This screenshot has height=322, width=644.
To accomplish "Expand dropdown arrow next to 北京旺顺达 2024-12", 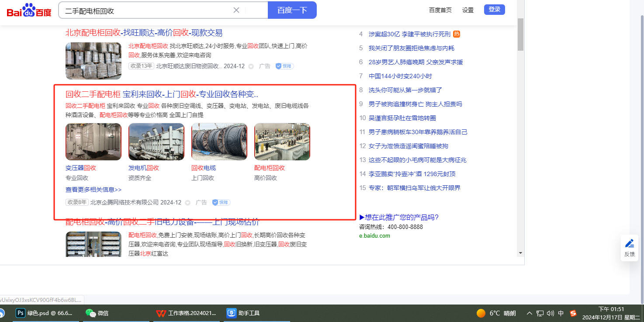I will tap(251, 66).
